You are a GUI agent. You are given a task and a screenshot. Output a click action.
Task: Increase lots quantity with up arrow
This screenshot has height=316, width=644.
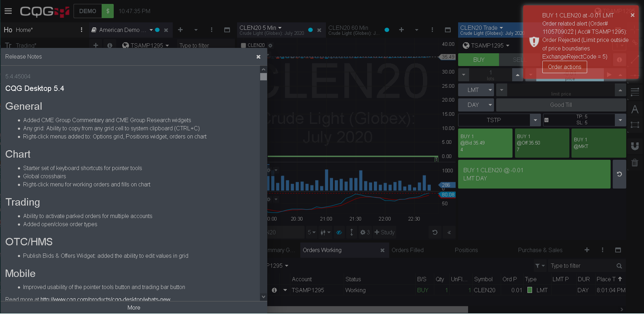point(517,75)
